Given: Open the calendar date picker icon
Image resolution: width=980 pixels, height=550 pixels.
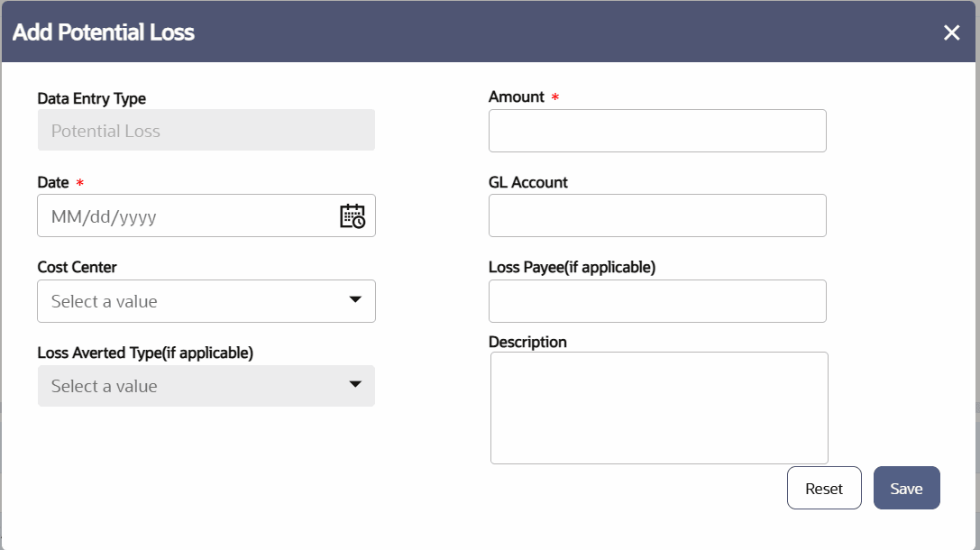Looking at the screenshot, I should tap(353, 216).
